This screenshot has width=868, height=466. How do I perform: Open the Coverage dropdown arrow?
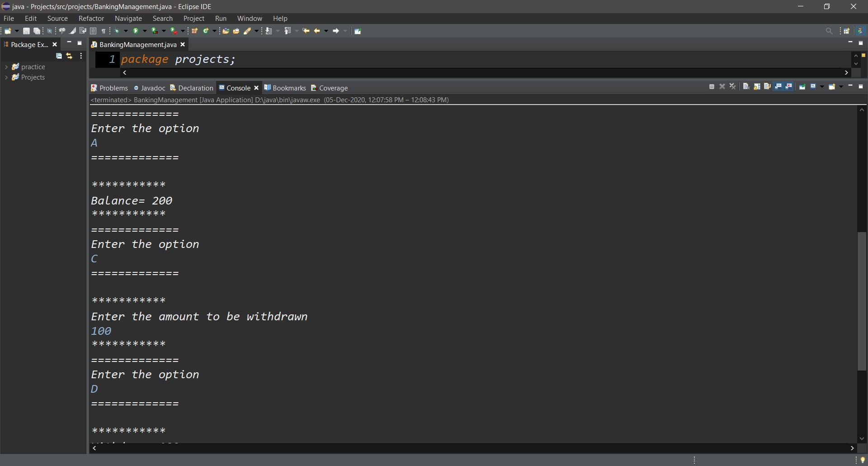coord(164,31)
